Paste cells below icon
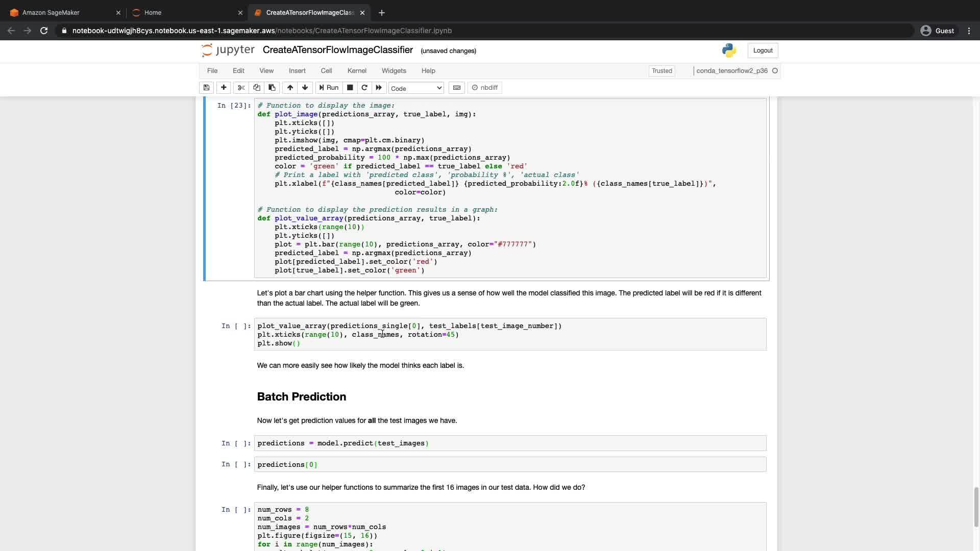The image size is (980, 551). (272, 88)
